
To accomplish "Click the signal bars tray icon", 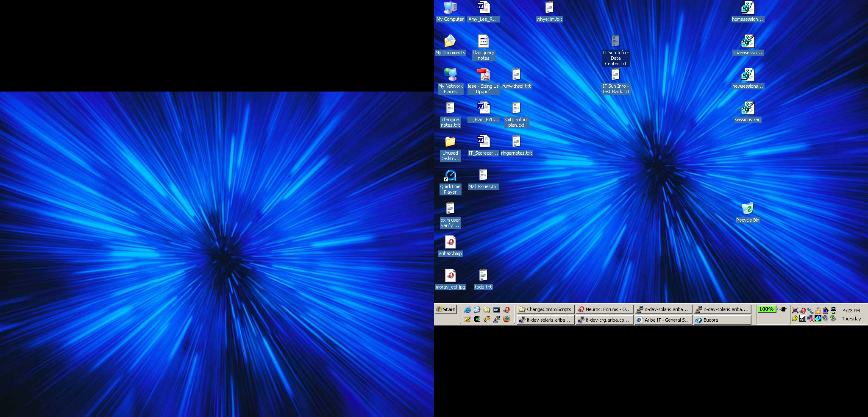I will [803, 319].
